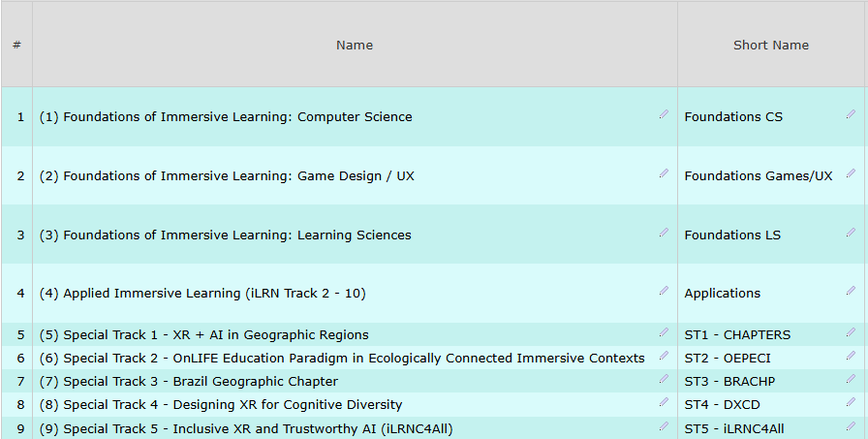Image resolution: width=868 pixels, height=439 pixels.
Task: Edit name of Foundations Computer Science track
Action: 664,114
